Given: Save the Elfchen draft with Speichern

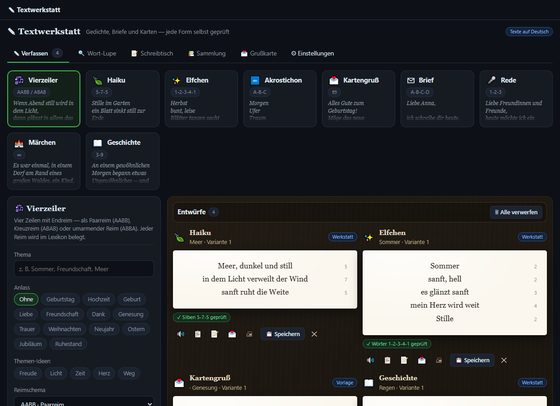Looking at the screenshot, I should [x=472, y=360].
